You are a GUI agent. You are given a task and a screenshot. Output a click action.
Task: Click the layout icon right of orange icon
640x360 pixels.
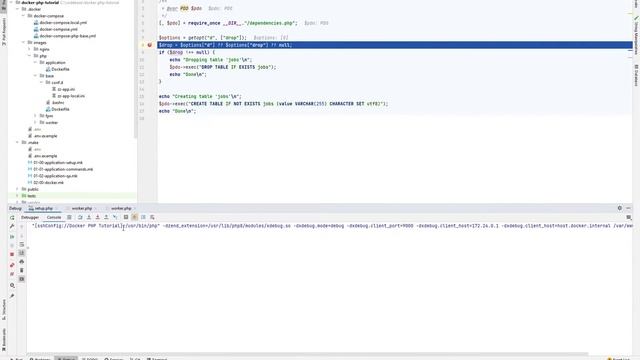[x=143, y=218]
